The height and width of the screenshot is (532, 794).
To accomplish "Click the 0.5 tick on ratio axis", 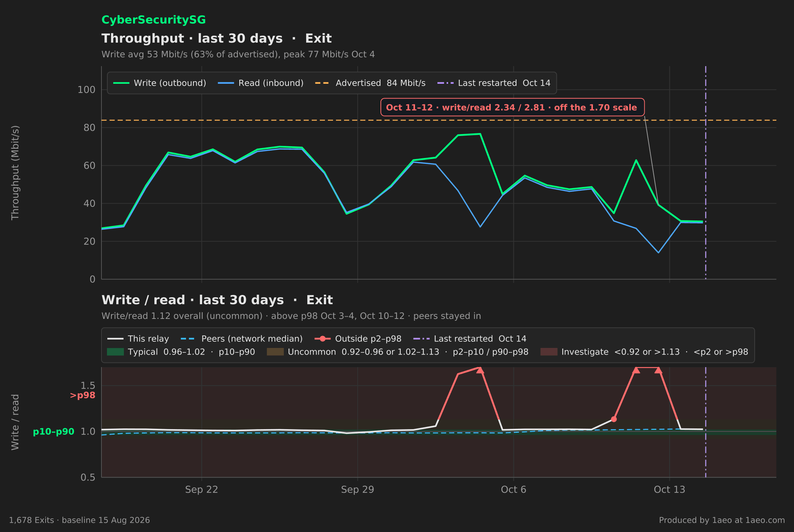I will [88, 477].
